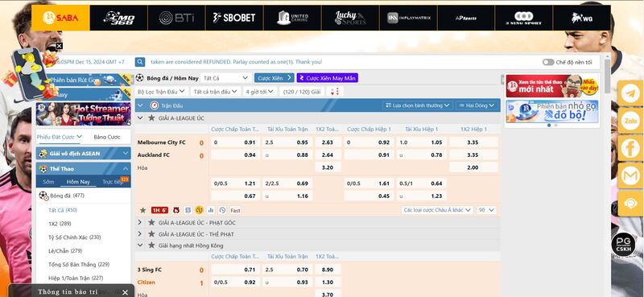Click the blue search magnifier icon
644x297 pixels.
pyautogui.click(x=140, y=62)
